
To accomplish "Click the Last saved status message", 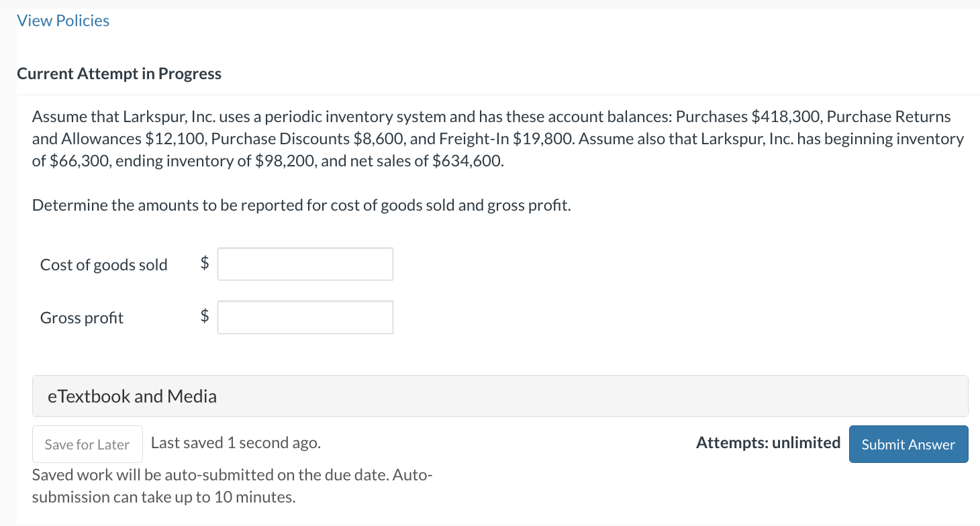I will pyautogui.click(x=236, y=443).
